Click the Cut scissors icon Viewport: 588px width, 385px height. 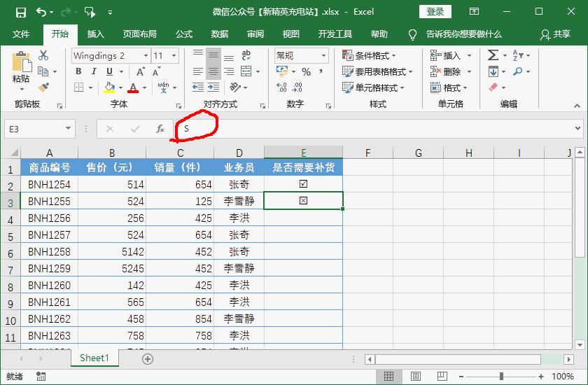pos(43,55)
